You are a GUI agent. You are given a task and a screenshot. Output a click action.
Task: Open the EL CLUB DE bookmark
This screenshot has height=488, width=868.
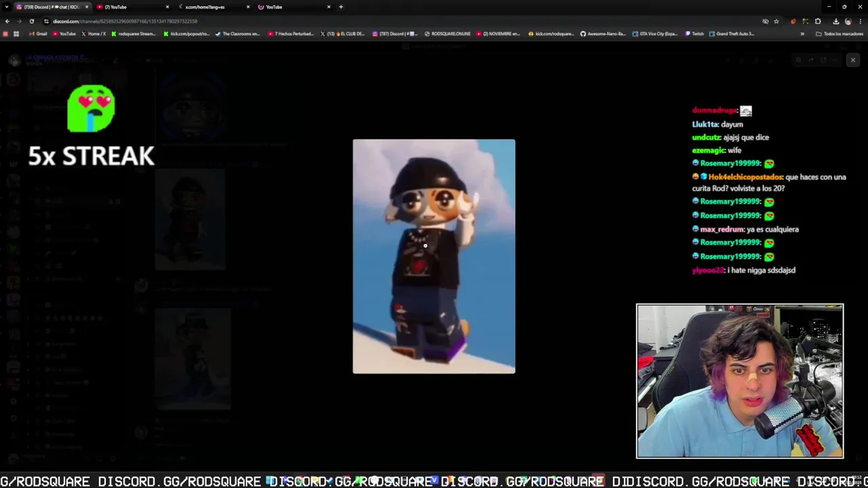coord(342,33)
